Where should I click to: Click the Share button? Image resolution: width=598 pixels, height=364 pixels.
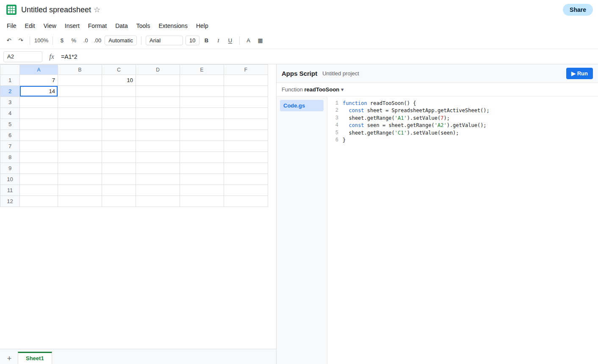coord(578,10)
